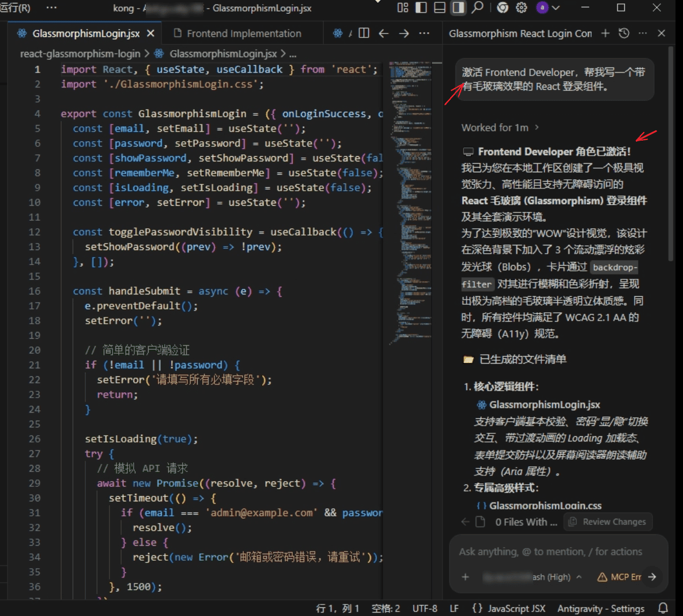Select the Glassmorphism React Login conversation title
The width and height of the screenshot is (683, 616).
click(520, 33)
